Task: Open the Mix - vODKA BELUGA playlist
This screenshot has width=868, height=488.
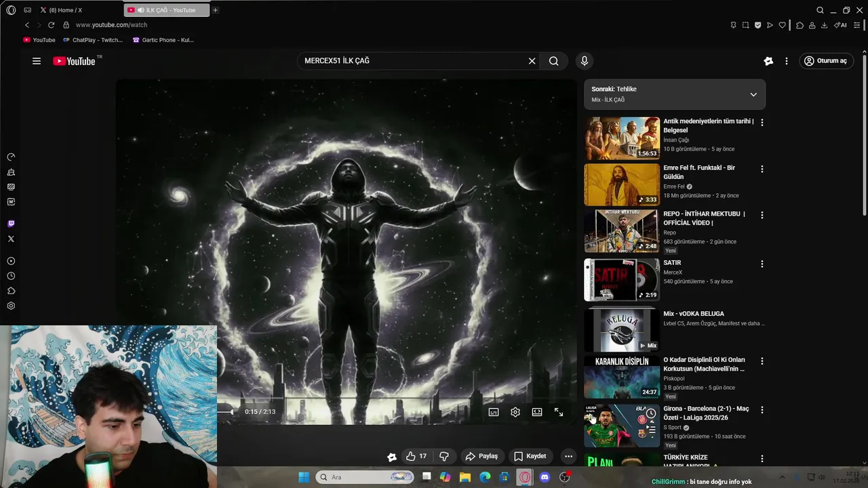Action: click(622, 329)
